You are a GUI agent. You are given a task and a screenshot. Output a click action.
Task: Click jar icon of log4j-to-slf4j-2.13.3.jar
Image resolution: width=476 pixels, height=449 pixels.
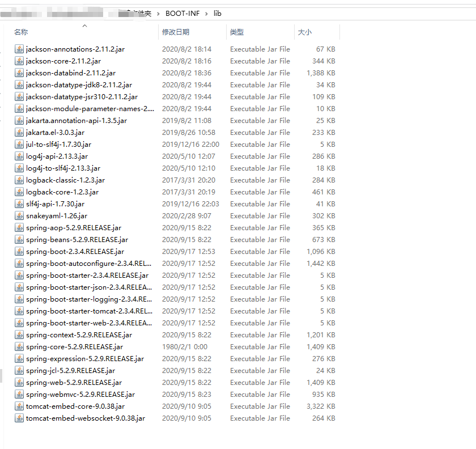tap(19, 168)
